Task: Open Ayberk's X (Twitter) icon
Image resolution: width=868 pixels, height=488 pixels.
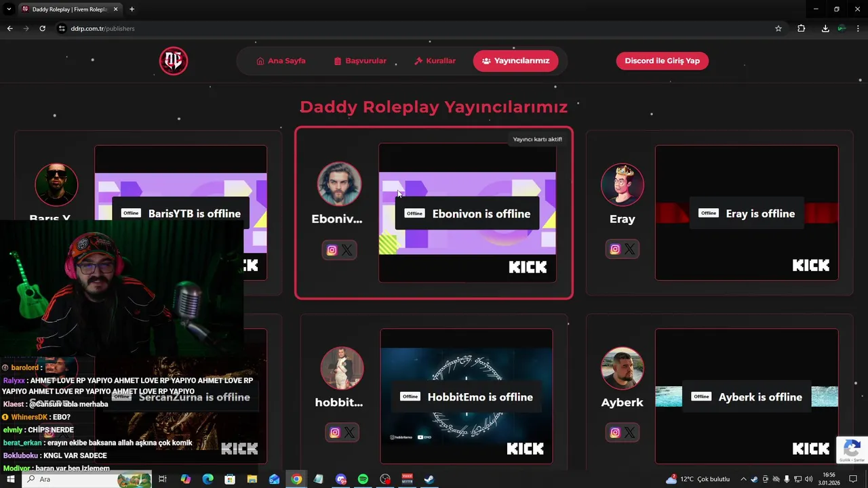Action: (x=630, y=432)
